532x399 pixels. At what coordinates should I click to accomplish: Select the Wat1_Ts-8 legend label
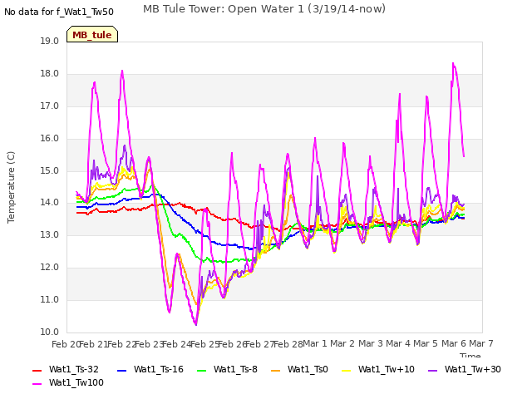[x=235, y=369]
